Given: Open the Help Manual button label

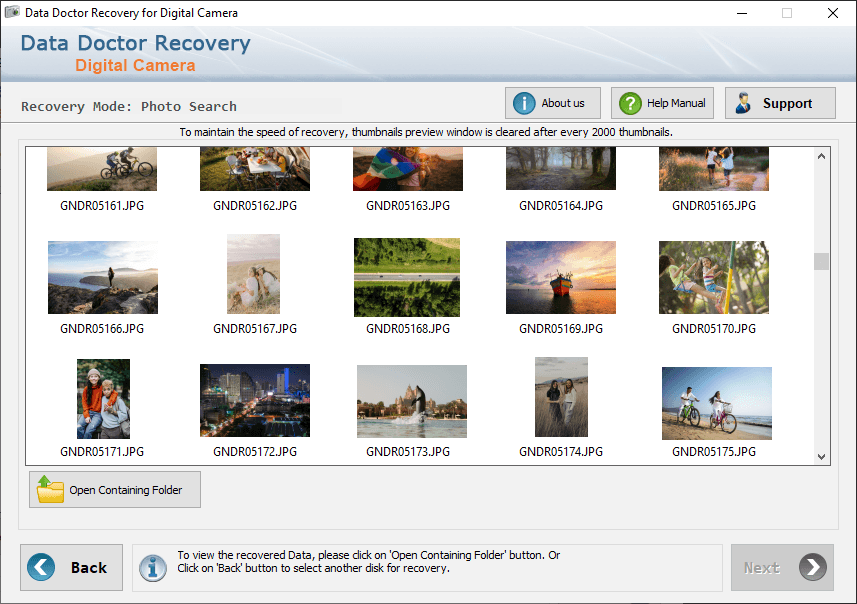Looking at the screenshot, I should click(x=676, y=103).
